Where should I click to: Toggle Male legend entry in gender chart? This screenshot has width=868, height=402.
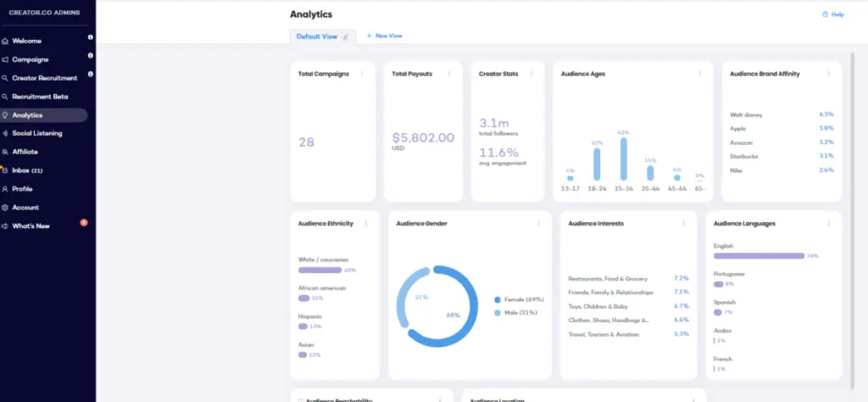point(519,313)
